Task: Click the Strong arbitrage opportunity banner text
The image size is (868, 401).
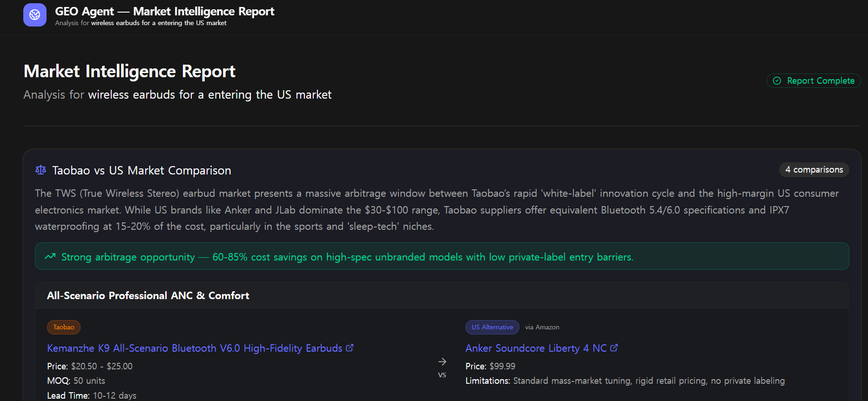Action: [347, 257]
